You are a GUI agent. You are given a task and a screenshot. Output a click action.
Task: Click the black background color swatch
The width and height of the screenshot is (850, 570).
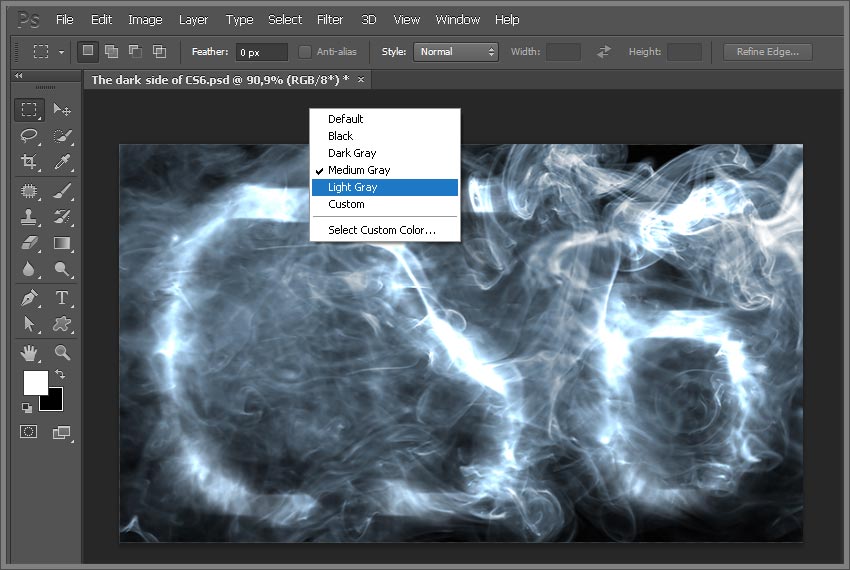point(55,402)
